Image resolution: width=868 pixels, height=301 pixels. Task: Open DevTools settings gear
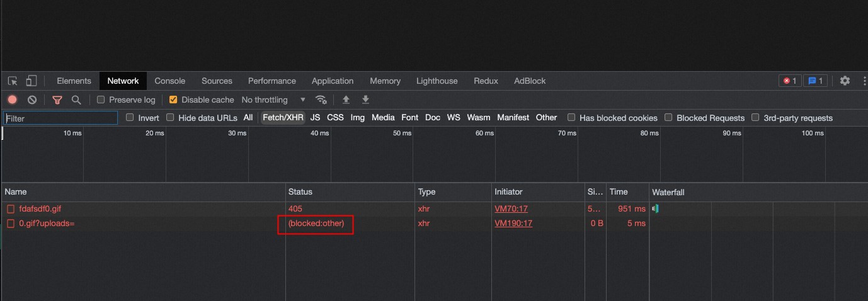845,81
